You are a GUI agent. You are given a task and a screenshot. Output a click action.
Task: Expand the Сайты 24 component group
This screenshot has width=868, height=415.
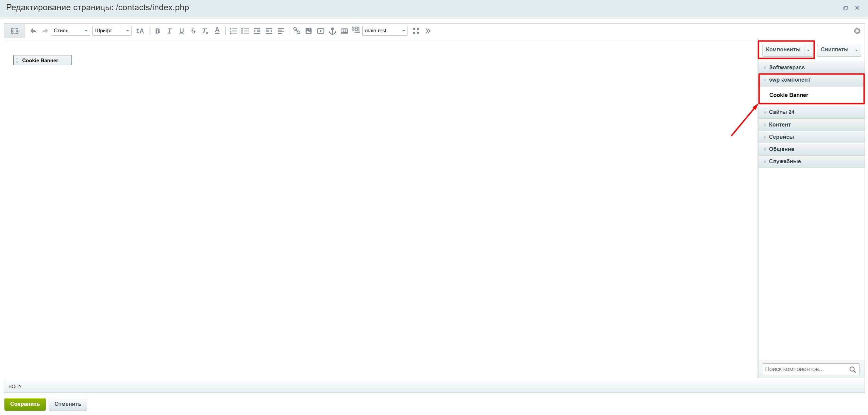(782, 112)
